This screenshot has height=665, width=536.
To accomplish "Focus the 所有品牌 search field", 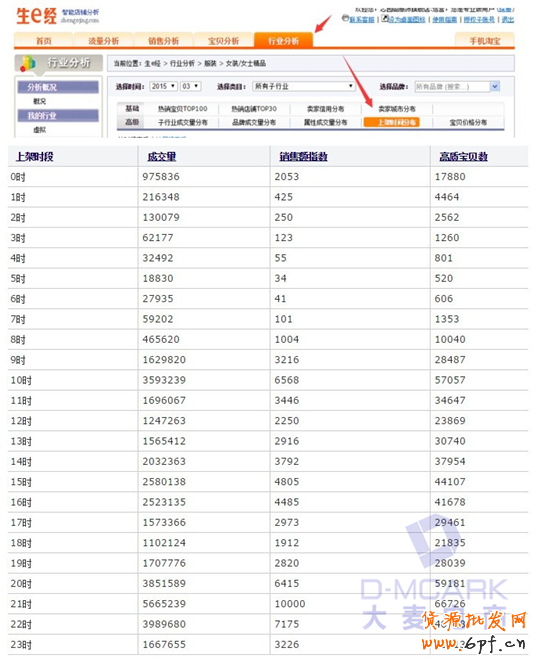I will pyautogui.click(x=452, y=87).
